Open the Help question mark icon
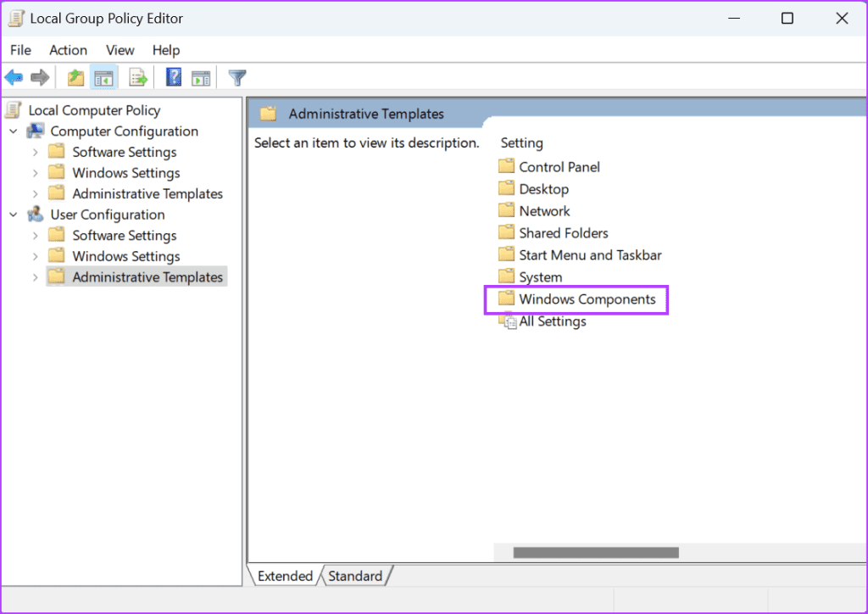868x614 pixels. (x=174, y=77)
